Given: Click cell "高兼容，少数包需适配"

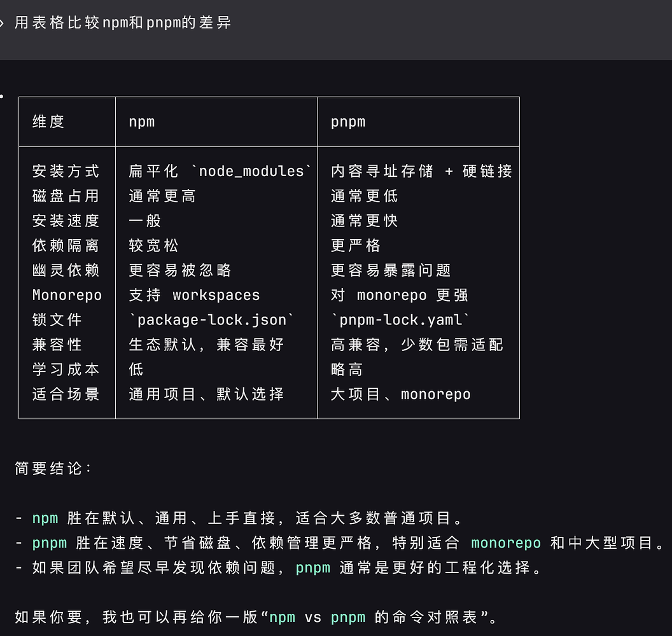Looking at the screenshot, I should tap(417, 345).
